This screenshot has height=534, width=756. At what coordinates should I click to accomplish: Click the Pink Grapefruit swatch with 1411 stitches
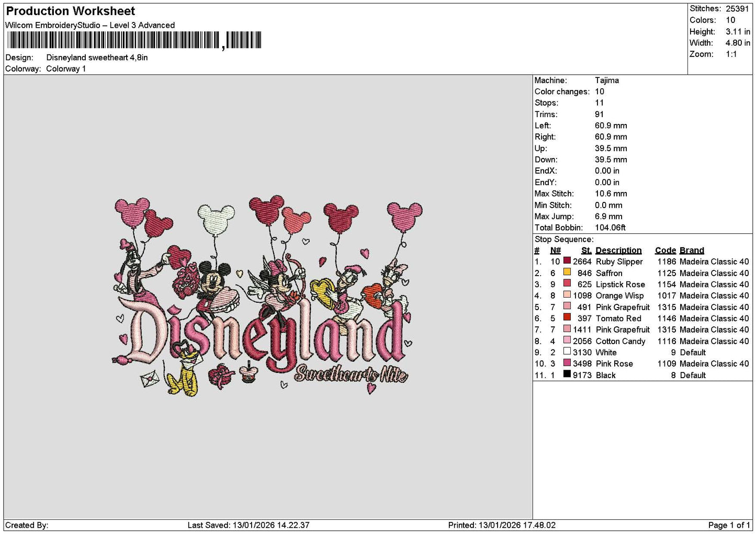567,329
